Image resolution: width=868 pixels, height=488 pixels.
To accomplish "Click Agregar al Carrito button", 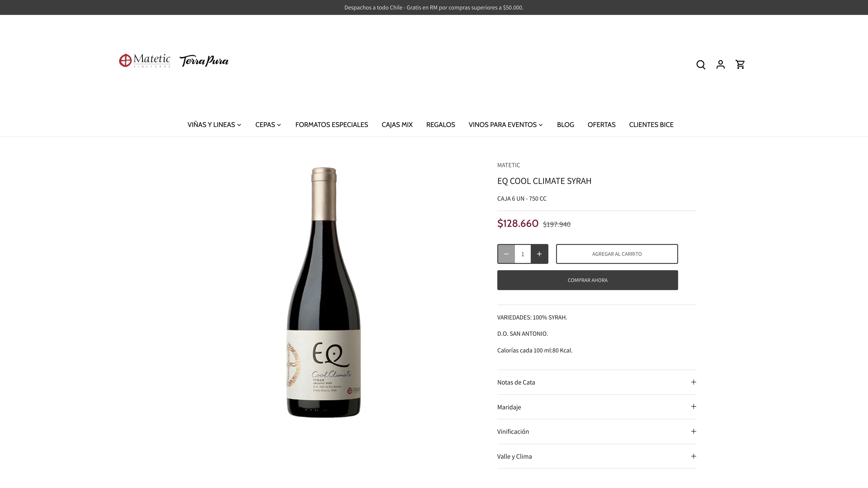I will tap(617, 254).
